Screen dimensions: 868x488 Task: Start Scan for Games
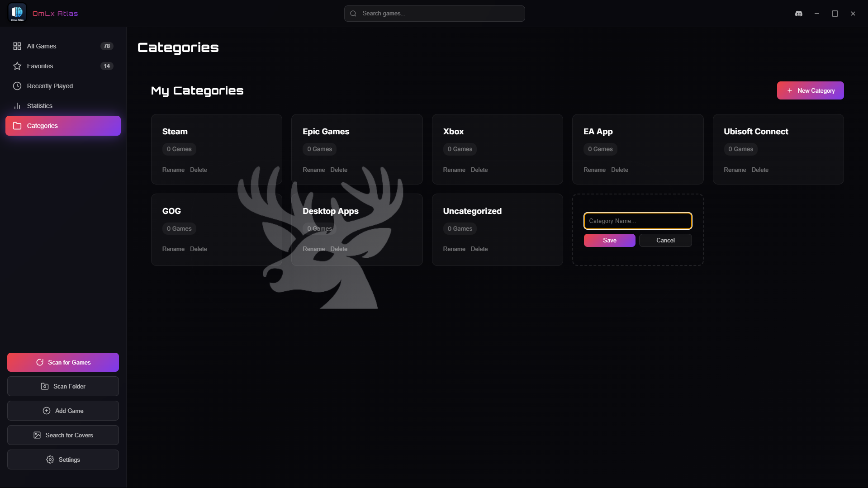(63, 362)
